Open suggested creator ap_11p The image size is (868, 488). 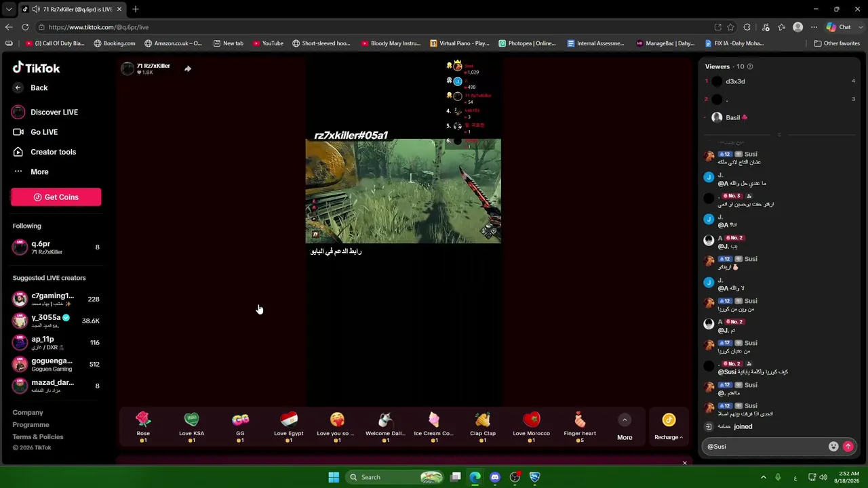tap(56, 342)
